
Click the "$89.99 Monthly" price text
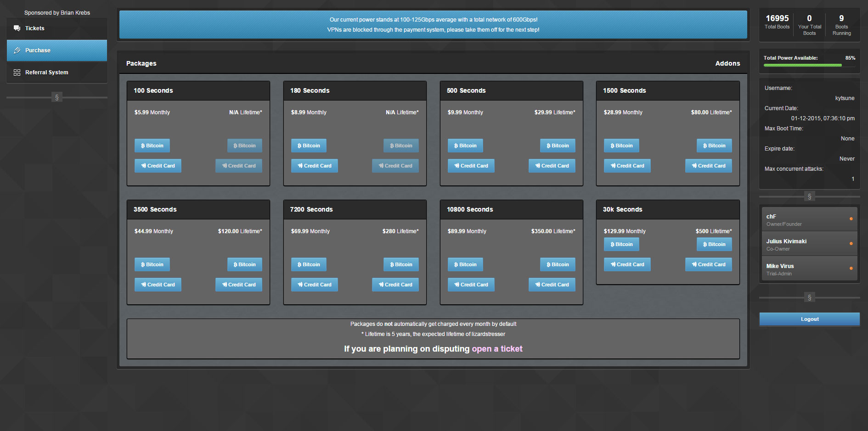tap(467, 231)
